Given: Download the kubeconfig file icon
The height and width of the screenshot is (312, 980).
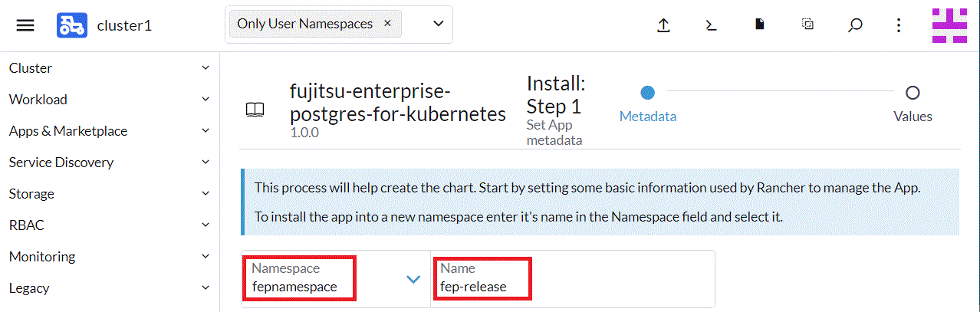Looking at the screenshot, I should [x=760, y=25].
